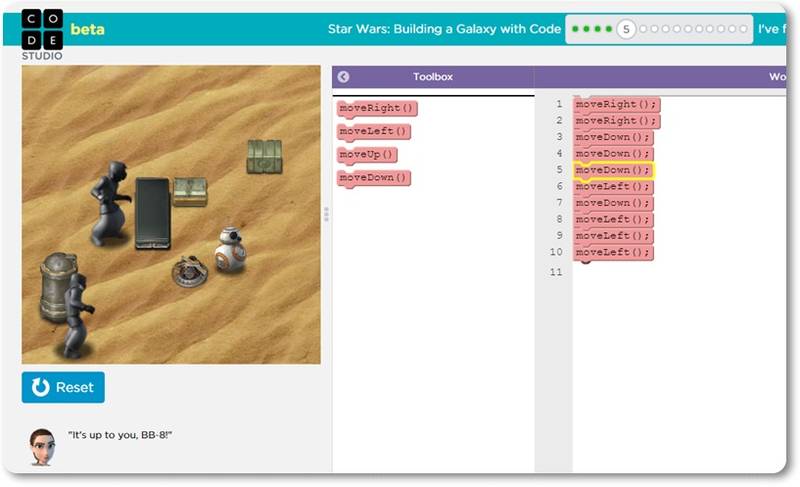
Task: Open the Toolbox panel header
Action: click(x=433, y=76)
